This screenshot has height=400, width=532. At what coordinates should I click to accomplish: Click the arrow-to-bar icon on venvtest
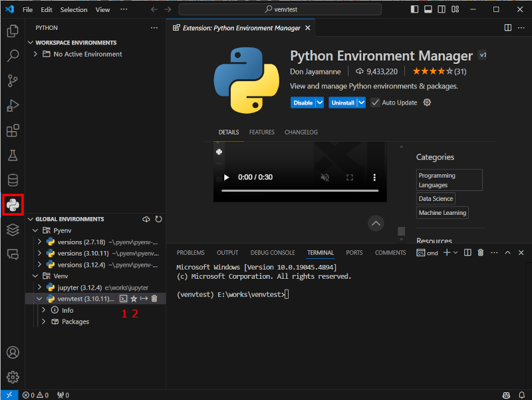(144, 299)
